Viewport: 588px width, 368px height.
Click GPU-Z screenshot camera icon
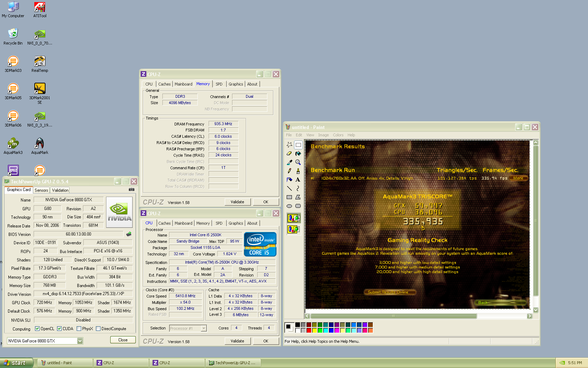click(x=132, y=190)
